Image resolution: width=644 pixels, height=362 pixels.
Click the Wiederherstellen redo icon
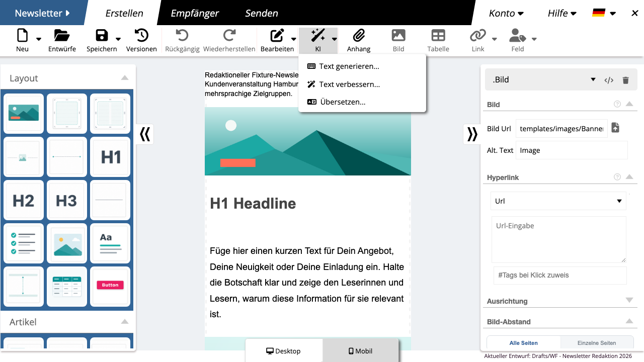tap(229, 35)
